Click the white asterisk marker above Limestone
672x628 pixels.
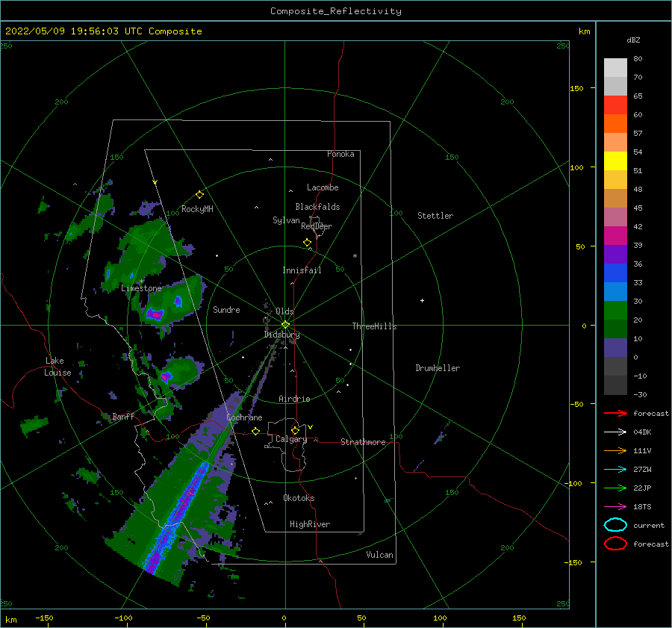point(141,282)
